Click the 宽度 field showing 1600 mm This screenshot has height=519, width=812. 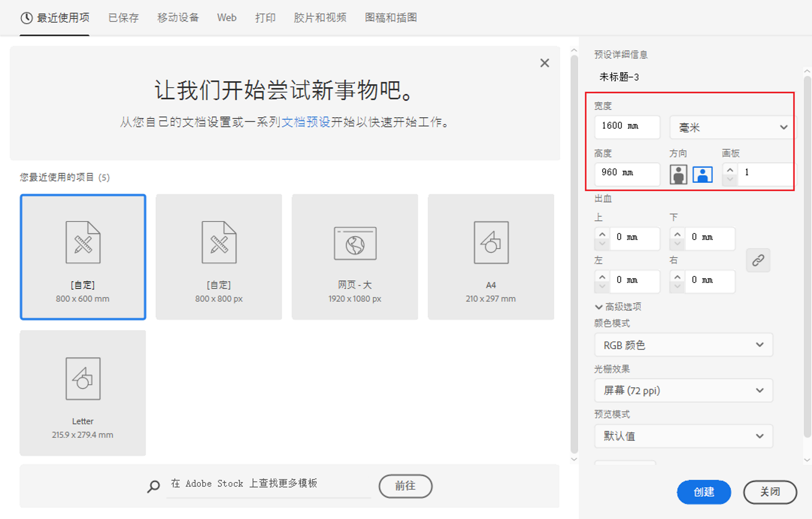[627, 127]
